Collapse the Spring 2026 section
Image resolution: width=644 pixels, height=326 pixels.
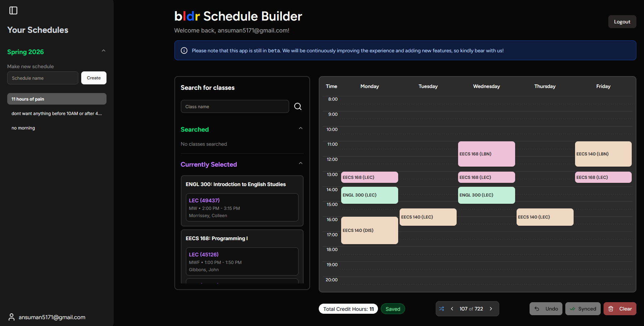pyautogui.click(x=104, y=50)
